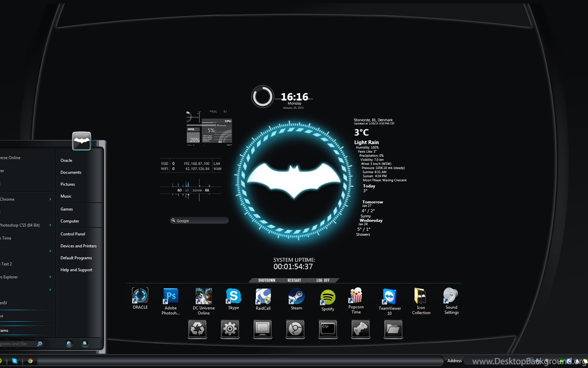
Task: Open the game controller dock icon
Action: click(361, 329)
